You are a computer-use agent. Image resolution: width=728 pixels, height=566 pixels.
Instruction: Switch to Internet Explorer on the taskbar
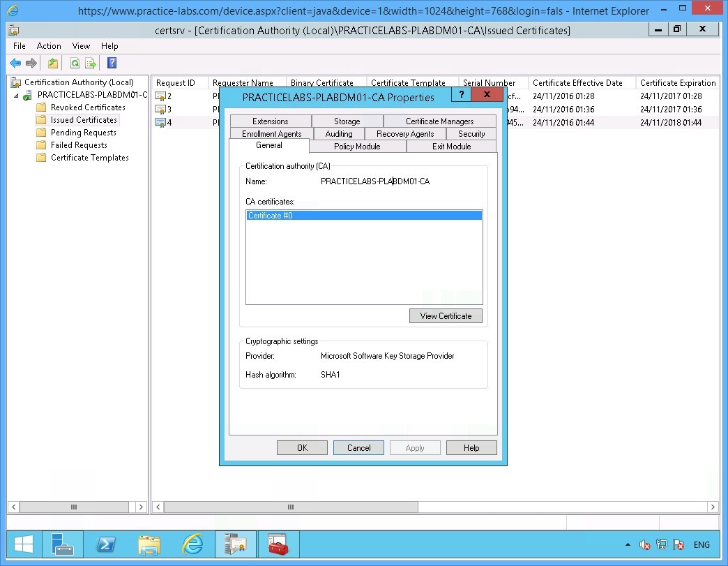[192, 544]
